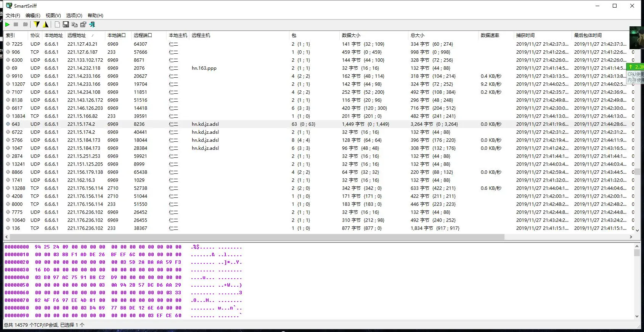Sort by the 远程主机 column header
644x332 pixels.
click(239, 35)
